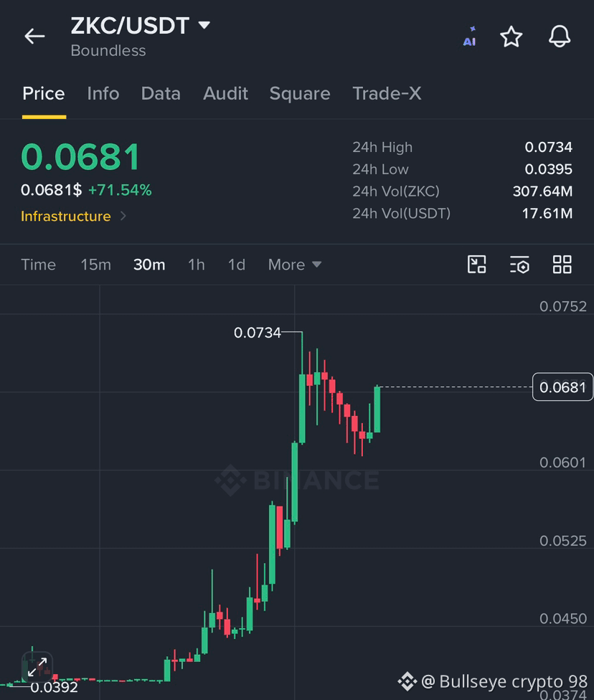Open the chart layout grid icon
The height and width of the screenshot is (700, 594).
click(x=562, y=264)
